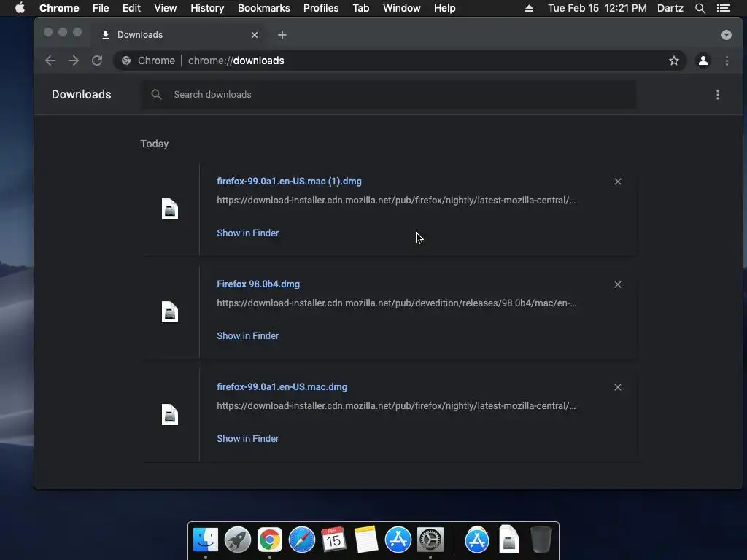Click the date and time in menu bar
This screenshot has height=560, width=747.
pyautogui.click(x=597, y=8)
